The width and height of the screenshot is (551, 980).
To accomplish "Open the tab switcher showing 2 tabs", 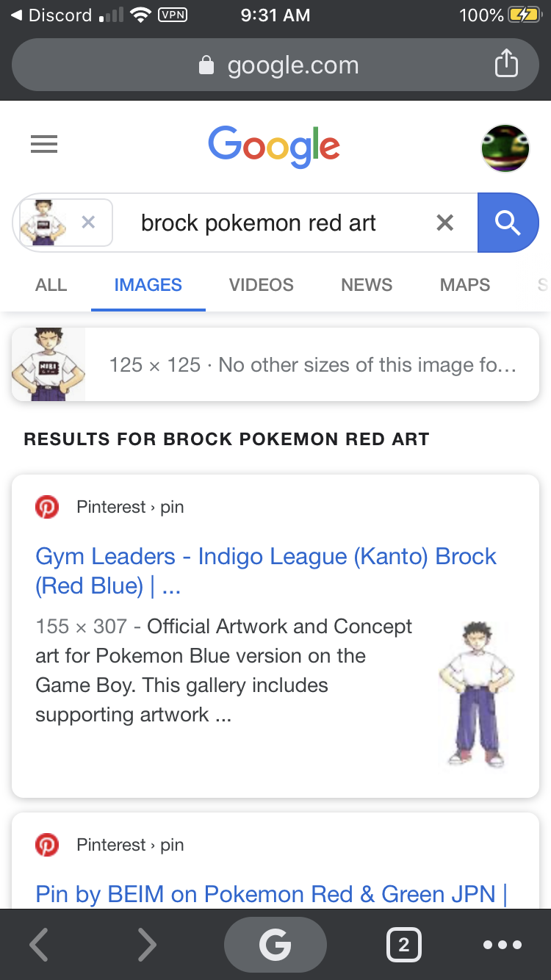I will click(x=403, y=945).
